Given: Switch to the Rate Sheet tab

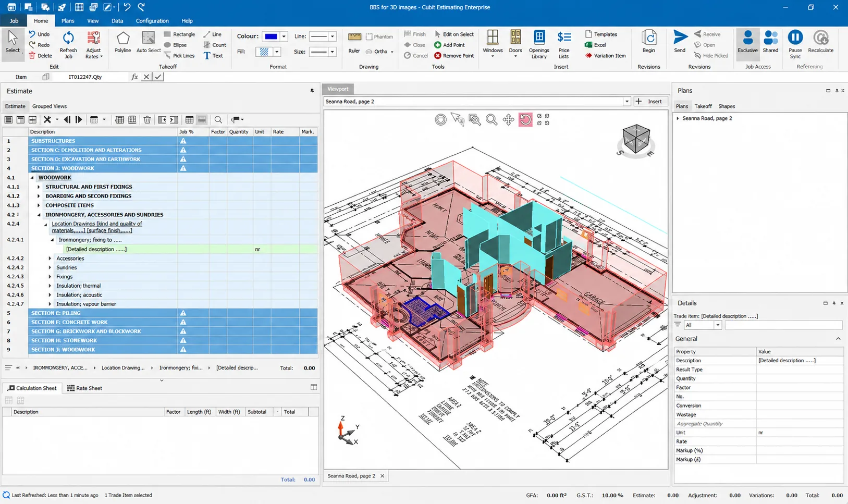Looking at the screenshot, I should click(x=84, y=388).
